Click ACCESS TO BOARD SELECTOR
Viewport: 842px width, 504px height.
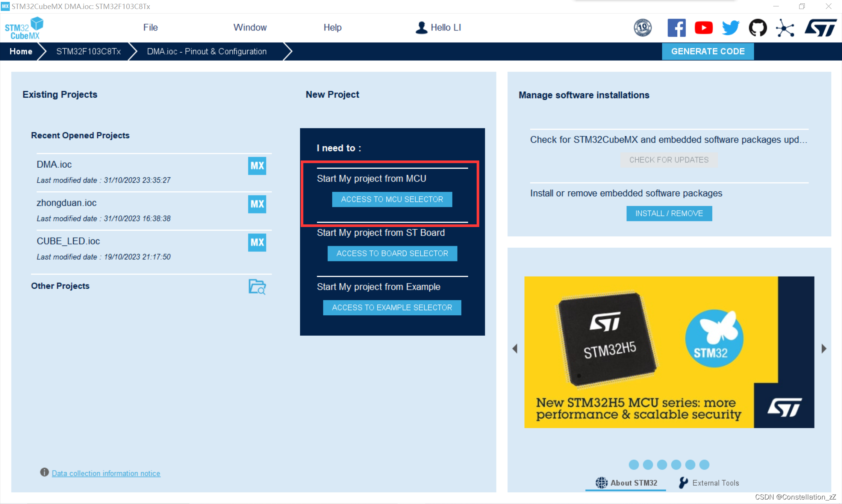[x=392, y=253]
